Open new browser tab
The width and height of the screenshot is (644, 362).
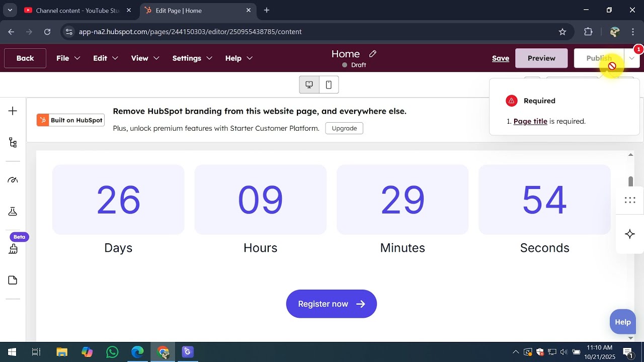(x=267, y=10)
